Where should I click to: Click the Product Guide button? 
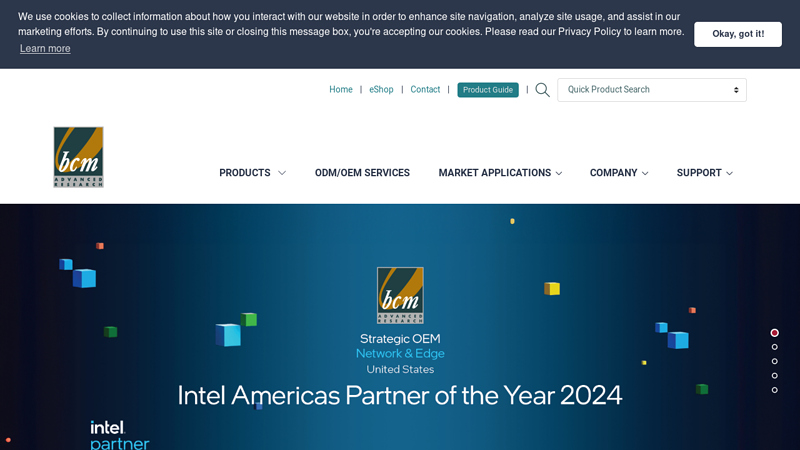click(x=488, y=90)
